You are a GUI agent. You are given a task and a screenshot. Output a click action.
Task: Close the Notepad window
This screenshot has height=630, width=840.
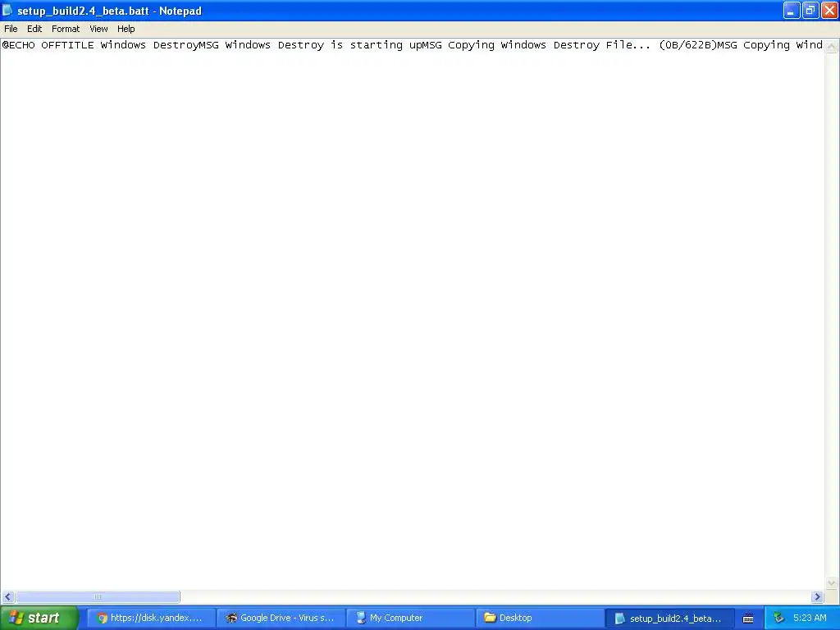coord(829,10)
